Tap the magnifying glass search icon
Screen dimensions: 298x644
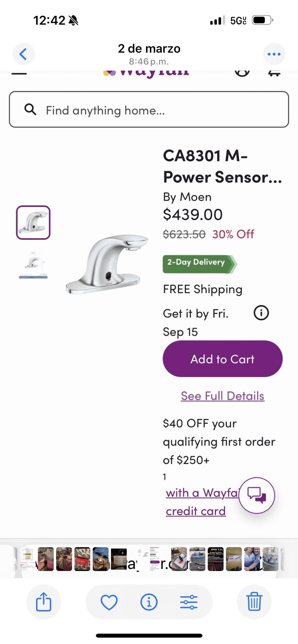tap(30, 109)
